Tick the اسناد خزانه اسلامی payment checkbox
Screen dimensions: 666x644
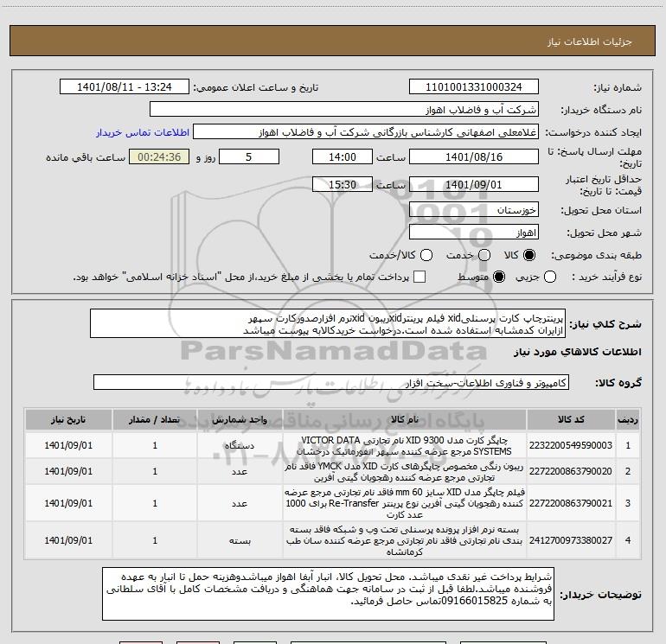pyautogui.click(x=419, y=277)
